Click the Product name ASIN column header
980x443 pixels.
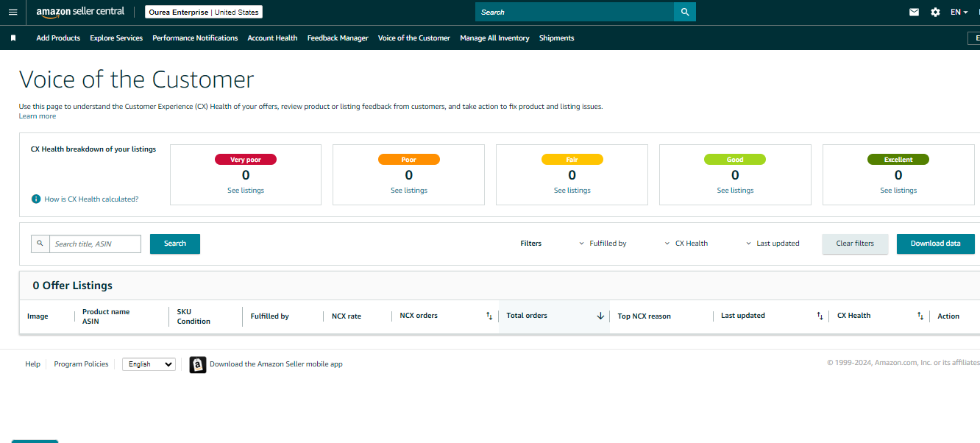[x=106, y=316]
